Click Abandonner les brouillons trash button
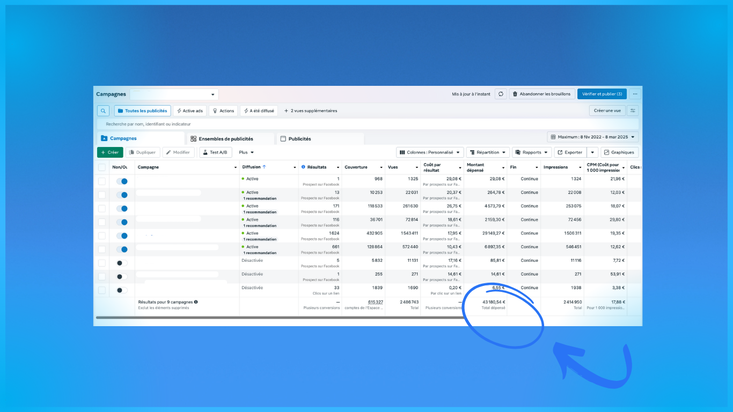733x412 pixels. (541, 94)
